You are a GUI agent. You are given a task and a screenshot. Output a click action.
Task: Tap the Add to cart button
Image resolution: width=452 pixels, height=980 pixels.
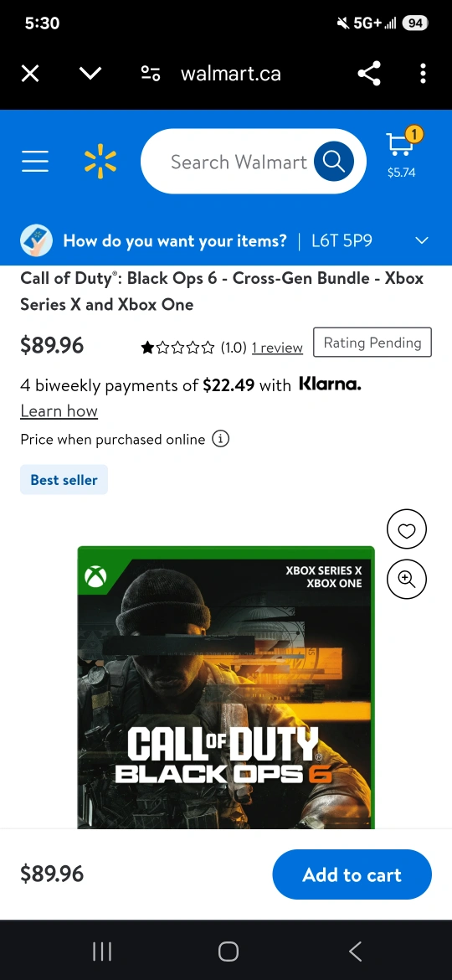(352, 874)
